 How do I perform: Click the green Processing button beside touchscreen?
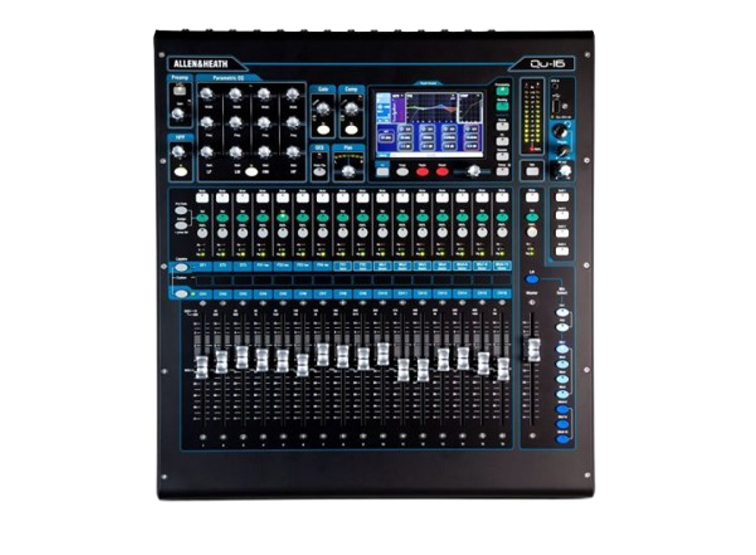tap(502, 91)
